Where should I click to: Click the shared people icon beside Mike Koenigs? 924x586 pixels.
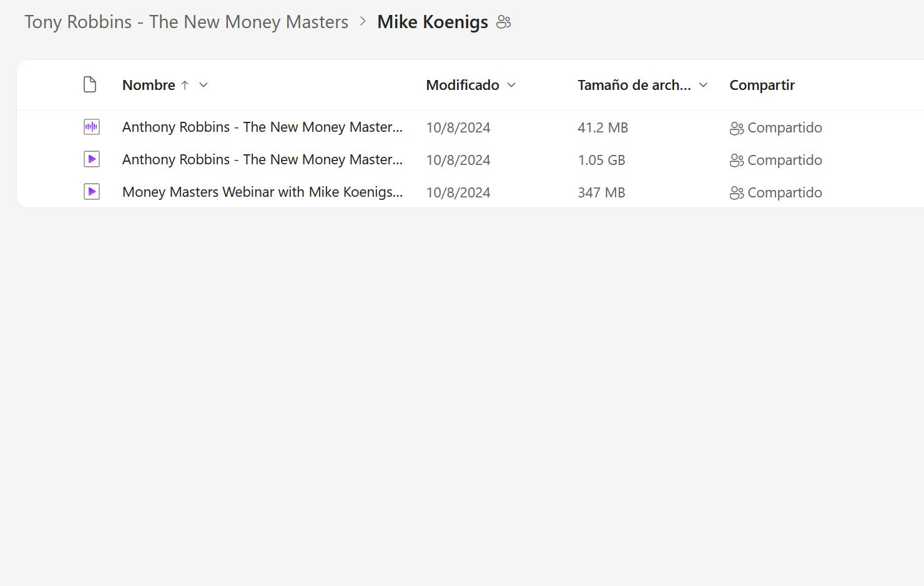[503, 22]
